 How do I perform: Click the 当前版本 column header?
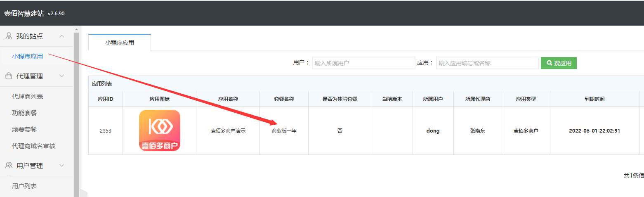click(392, 99)
